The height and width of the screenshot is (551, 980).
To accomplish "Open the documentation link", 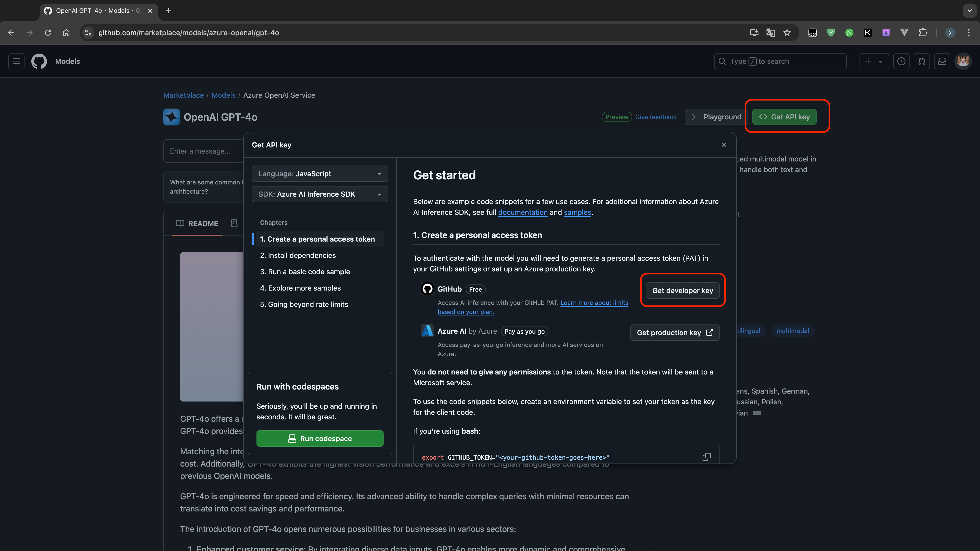I will click(523, 212).
